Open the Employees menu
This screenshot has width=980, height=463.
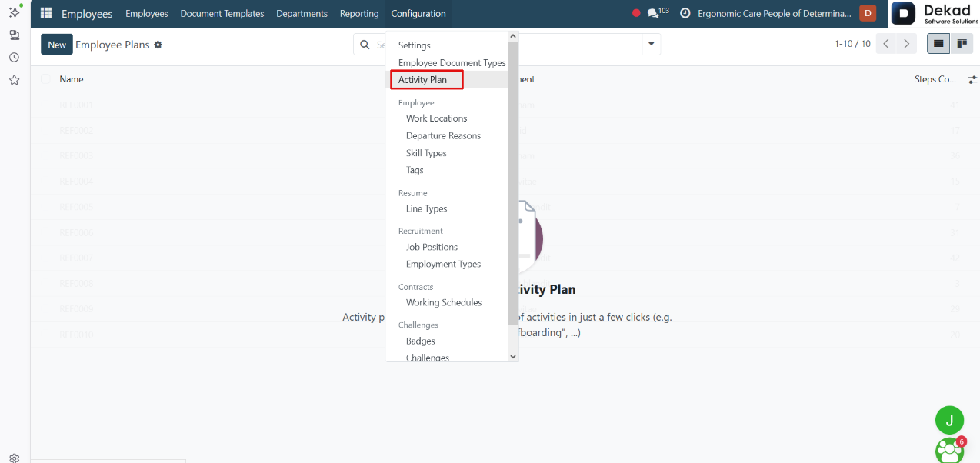coord(146,14)
